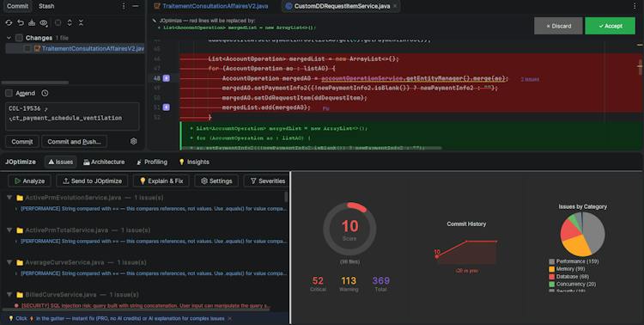Open the commit message history clock
The height and width of the screenshot is (325, 644).
(x=46, y=94)
